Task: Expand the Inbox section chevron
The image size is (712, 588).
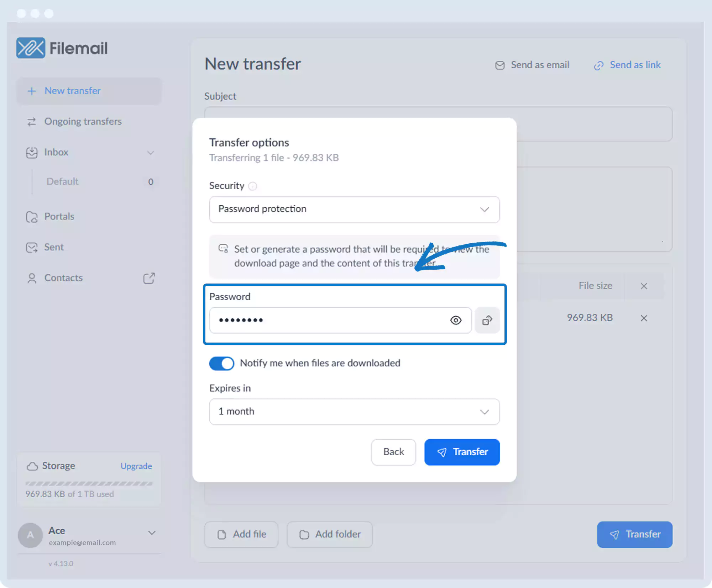Action: 151,153
